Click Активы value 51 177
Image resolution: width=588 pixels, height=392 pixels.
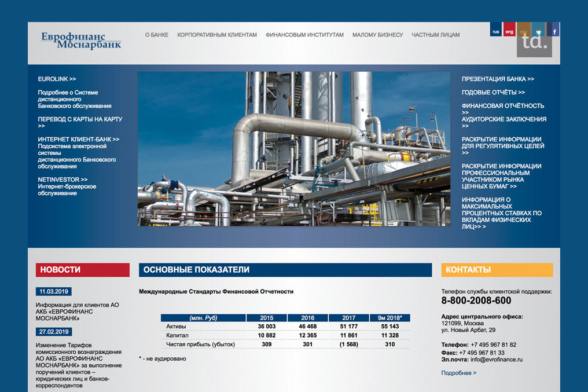[x=349, y=327]
